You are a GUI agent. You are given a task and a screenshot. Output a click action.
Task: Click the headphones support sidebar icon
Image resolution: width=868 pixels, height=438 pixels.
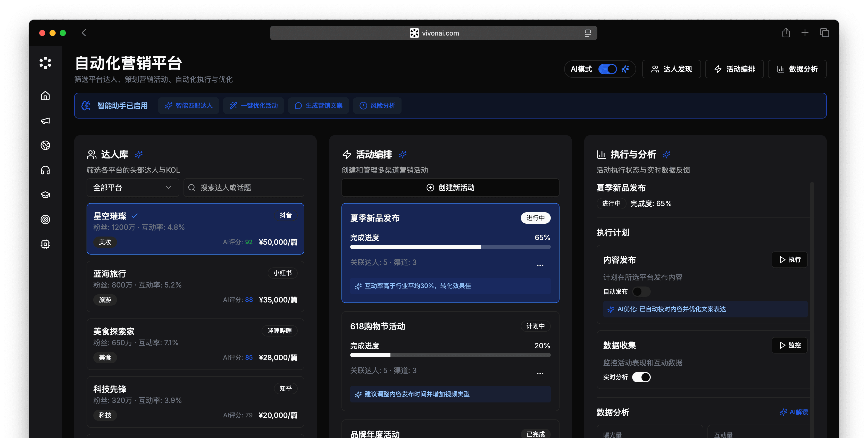[45, 170]
